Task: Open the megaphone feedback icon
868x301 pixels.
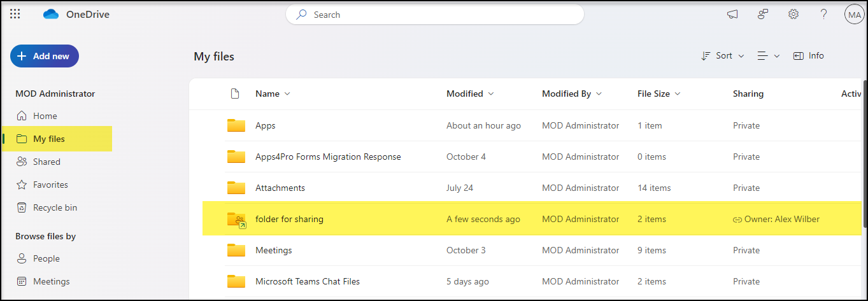Action: 732,15
